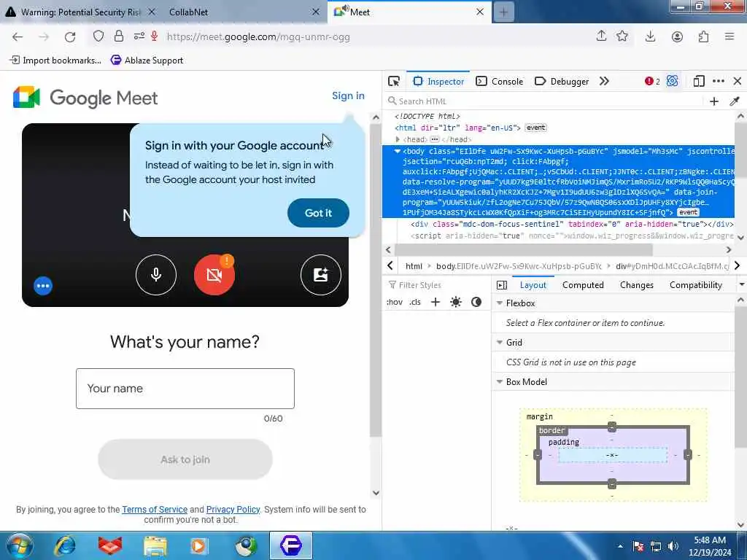Image resolution: width=747 pixels, height=560 pixels.
Task: Open the Terms of Service link
Action: click(x=155, y=510)
